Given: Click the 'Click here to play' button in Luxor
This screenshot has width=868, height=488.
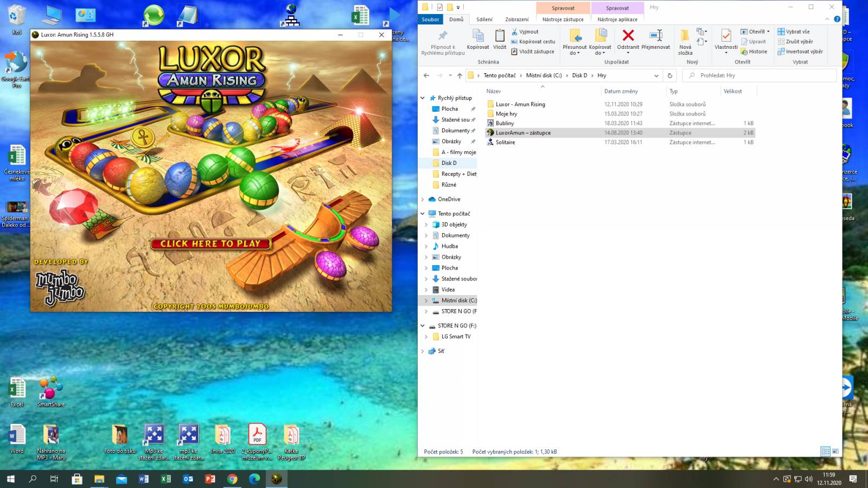Looking at the screenshot, I should point(210,243).
